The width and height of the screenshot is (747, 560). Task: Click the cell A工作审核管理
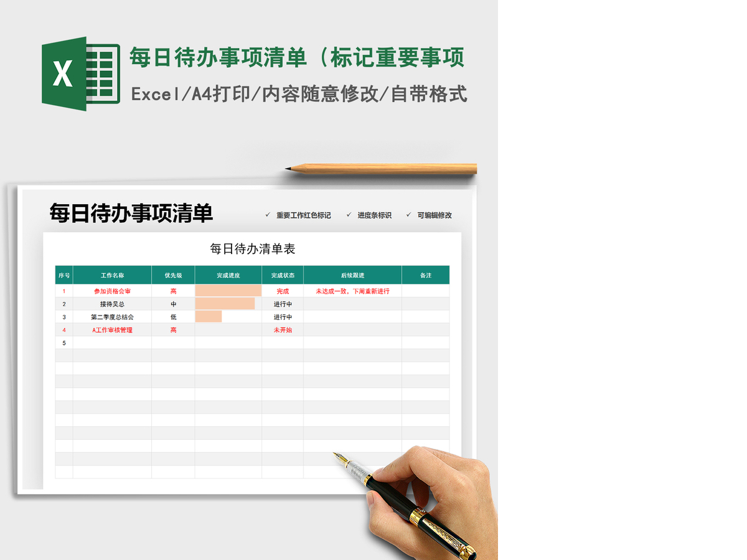point(112,330)
